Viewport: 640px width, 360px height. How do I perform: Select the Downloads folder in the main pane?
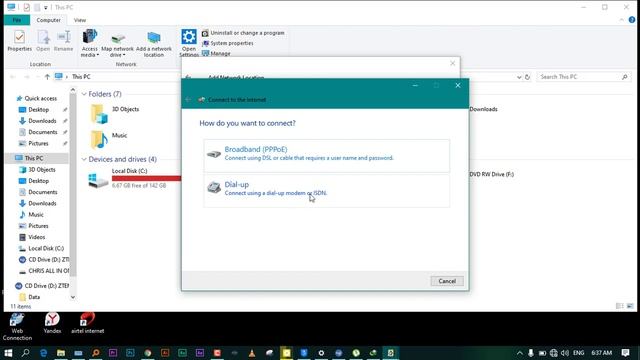click(483, 109)
